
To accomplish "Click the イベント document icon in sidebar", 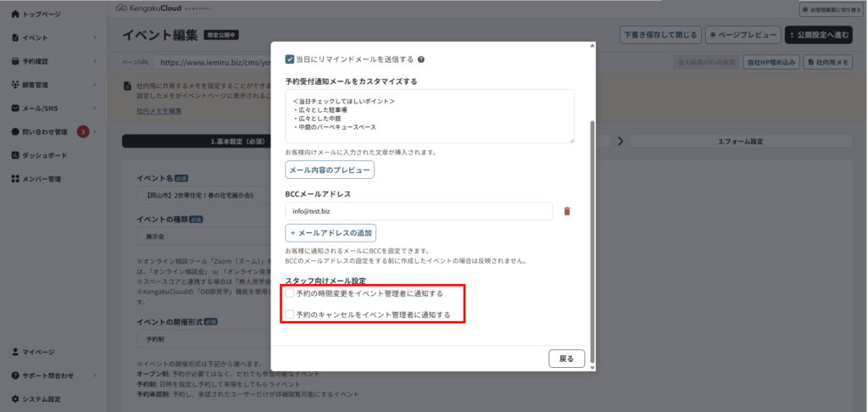I will (x=15, y=37).
